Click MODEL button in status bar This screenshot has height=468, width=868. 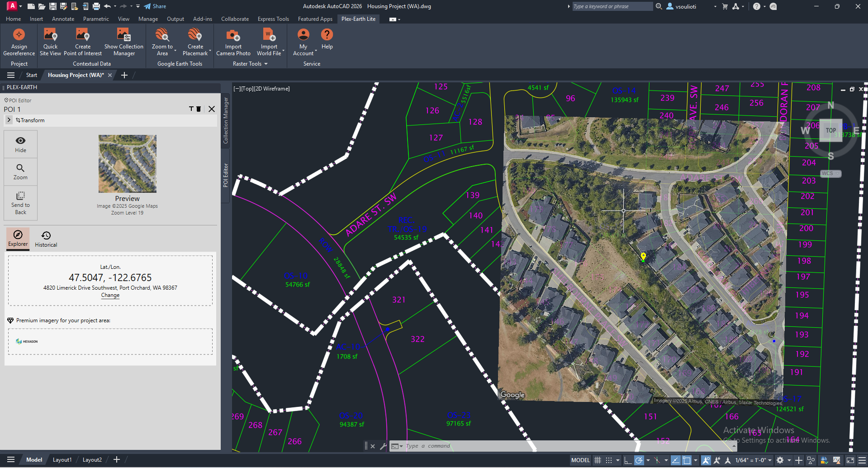pyautogui.click(x=580, y=460)
